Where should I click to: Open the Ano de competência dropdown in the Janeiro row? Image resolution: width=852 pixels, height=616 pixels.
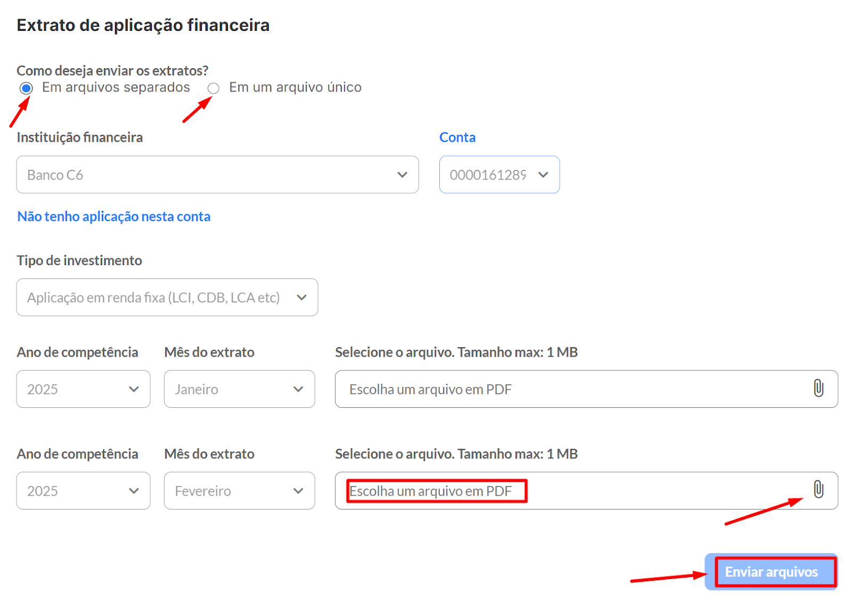click(x=83, y=389)
